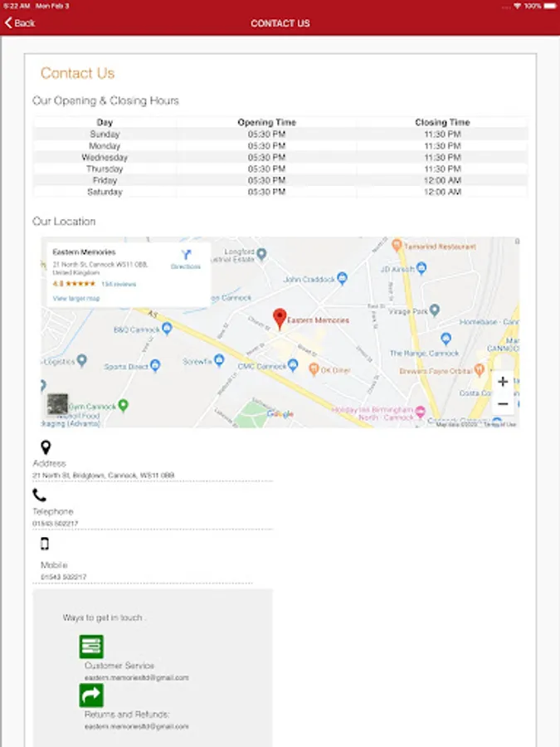Select the Logistics map marker
This screenshot has width=560, height=747.
click(81, 360)
